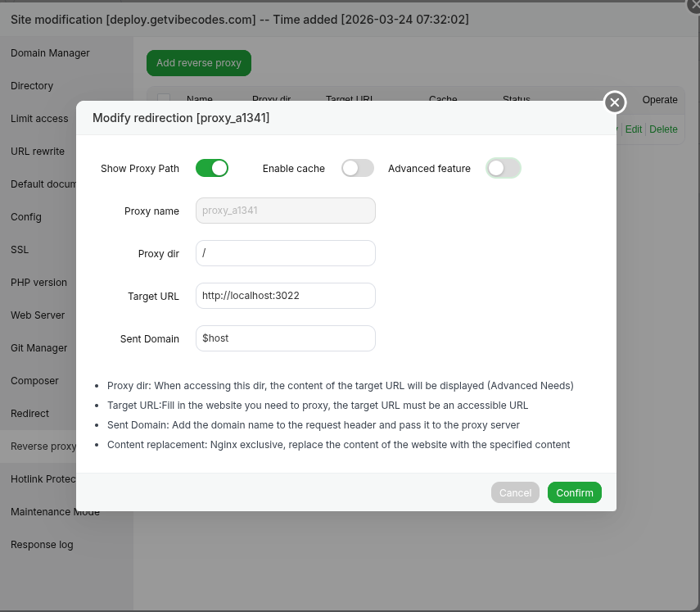Viewport: 700px width, 612px height.
Task: Turn on the Advanced feature toggle
Action: pyautogui.click(x=503, y=168)
